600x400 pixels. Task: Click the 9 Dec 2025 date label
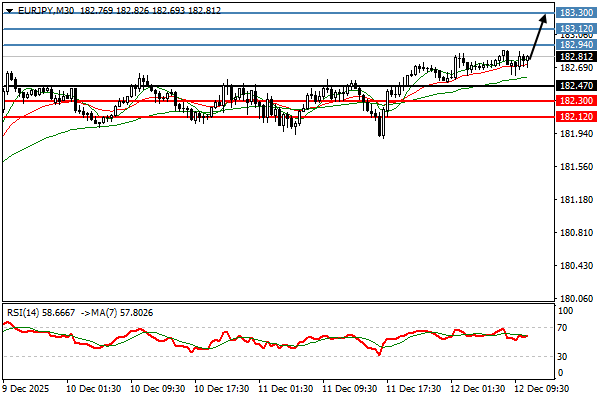(x=27, y=387)
